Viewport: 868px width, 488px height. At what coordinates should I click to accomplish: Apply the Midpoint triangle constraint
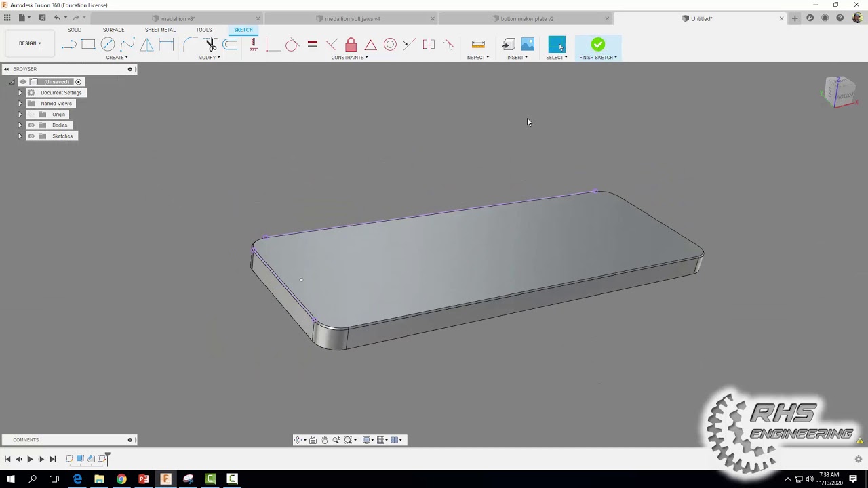click(x=370, y=45)
